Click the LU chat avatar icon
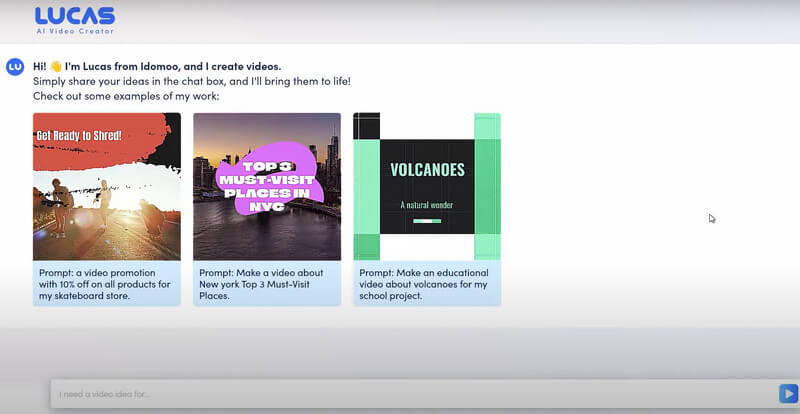This screenshot has width=800, height=414. 15,67
